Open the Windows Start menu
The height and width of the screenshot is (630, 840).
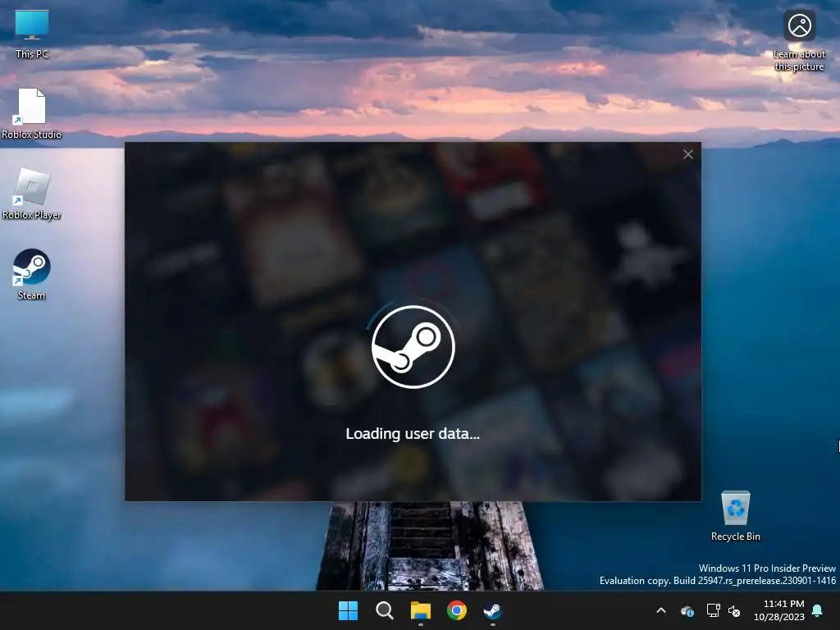[x=348, y=610]
